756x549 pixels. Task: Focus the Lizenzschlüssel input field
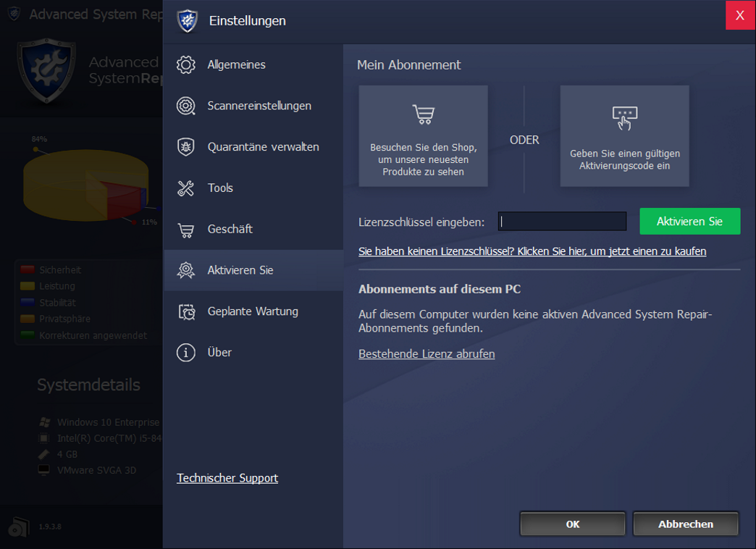(562, 222)
